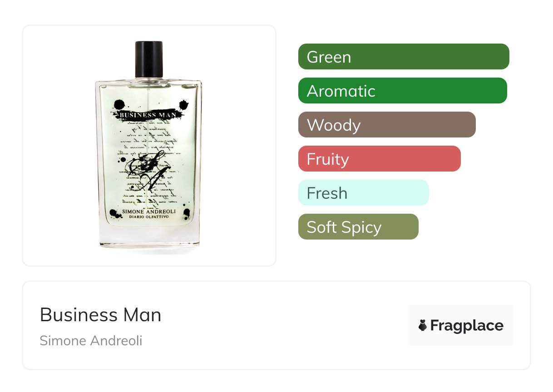The width and height of the screenshot is (553, 392).
Task: Click the perfume bottle image
Action: pyautogui.click(x=149, y=145)
